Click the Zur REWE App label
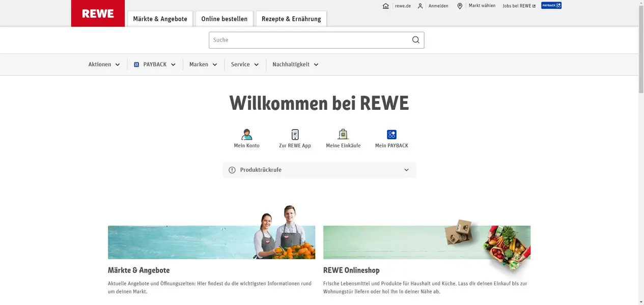Screen dimensions: 644x305 295,146
